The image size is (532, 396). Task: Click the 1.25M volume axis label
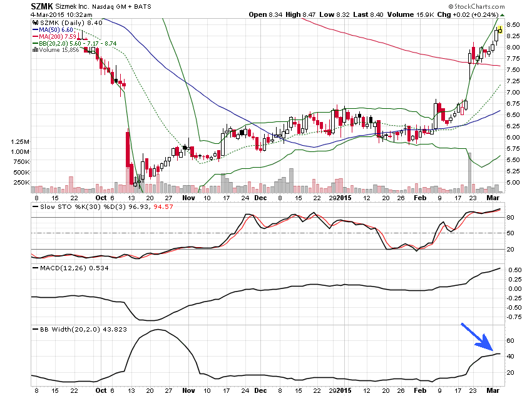click(20, 142)
